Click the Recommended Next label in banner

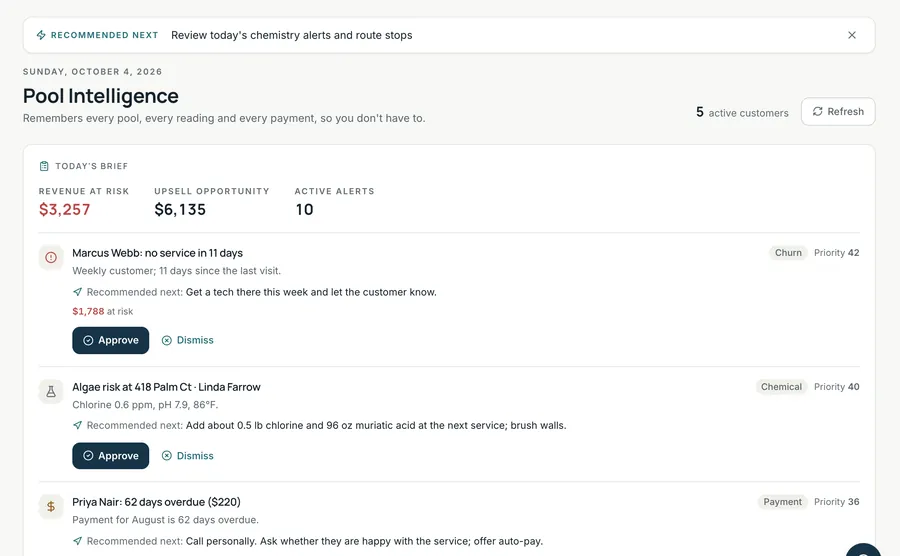coord(104,35)
